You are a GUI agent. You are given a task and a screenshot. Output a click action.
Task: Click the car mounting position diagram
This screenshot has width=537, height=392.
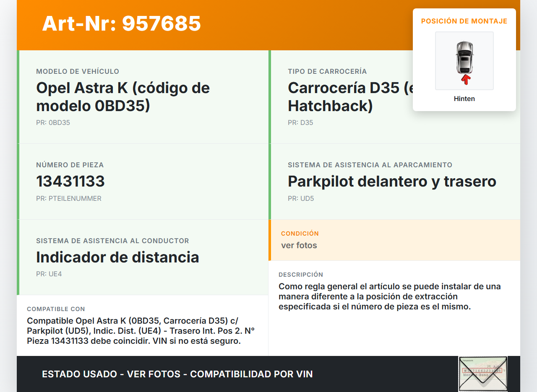[464, 61]
